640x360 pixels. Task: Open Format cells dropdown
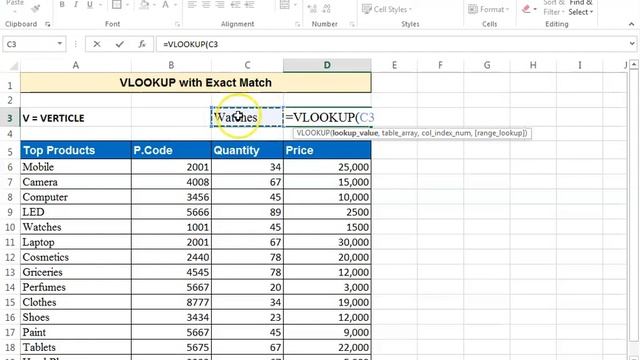489,9
